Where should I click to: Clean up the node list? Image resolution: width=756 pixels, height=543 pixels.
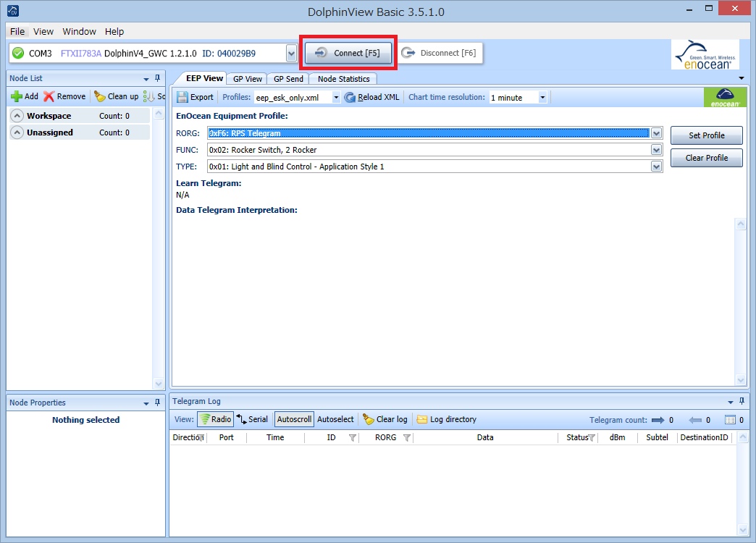point(116,96)
